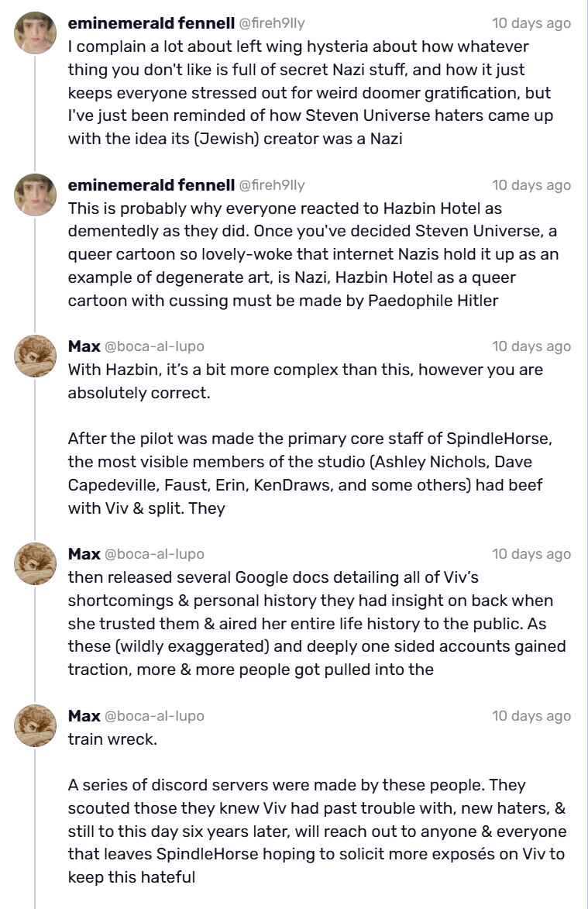Open @boca-al-lupo handle on the 'With Hazbin' post

coord(154,346)
